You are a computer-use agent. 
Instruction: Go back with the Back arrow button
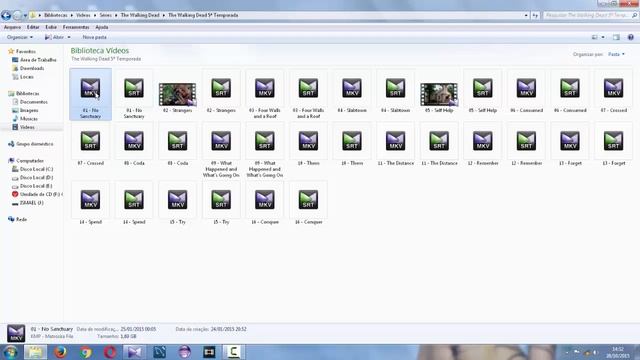click(6, 16)
